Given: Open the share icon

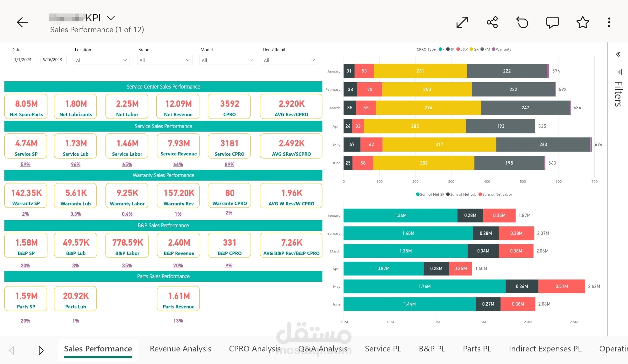Looking at the screenshot, I should pos(492,22).
